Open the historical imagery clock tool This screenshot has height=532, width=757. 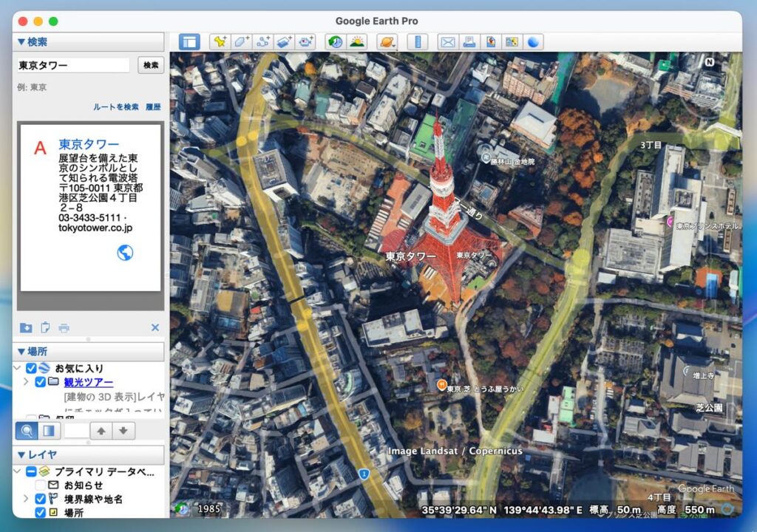click(x=335, y=42)
